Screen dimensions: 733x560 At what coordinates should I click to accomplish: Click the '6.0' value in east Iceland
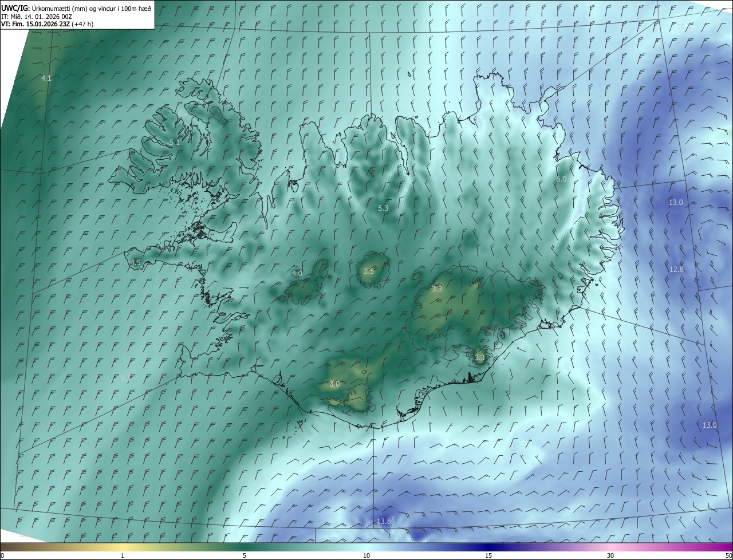click(x=561, y=179)
